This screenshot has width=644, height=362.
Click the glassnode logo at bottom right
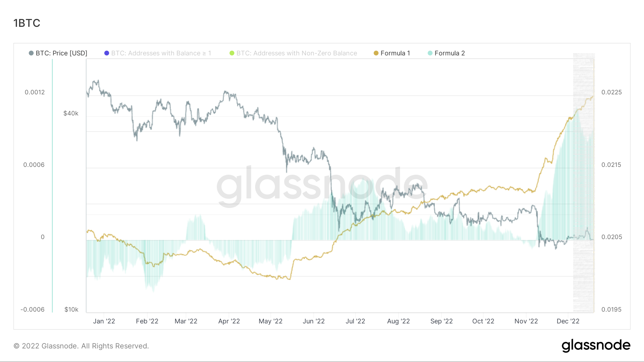click(596, 346)
